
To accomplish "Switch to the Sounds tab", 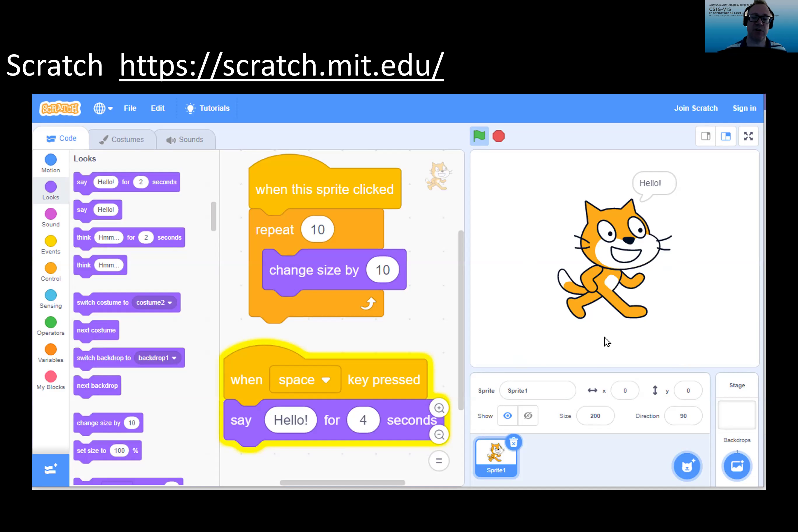I will pyautogui.click(x=185, y=139).
